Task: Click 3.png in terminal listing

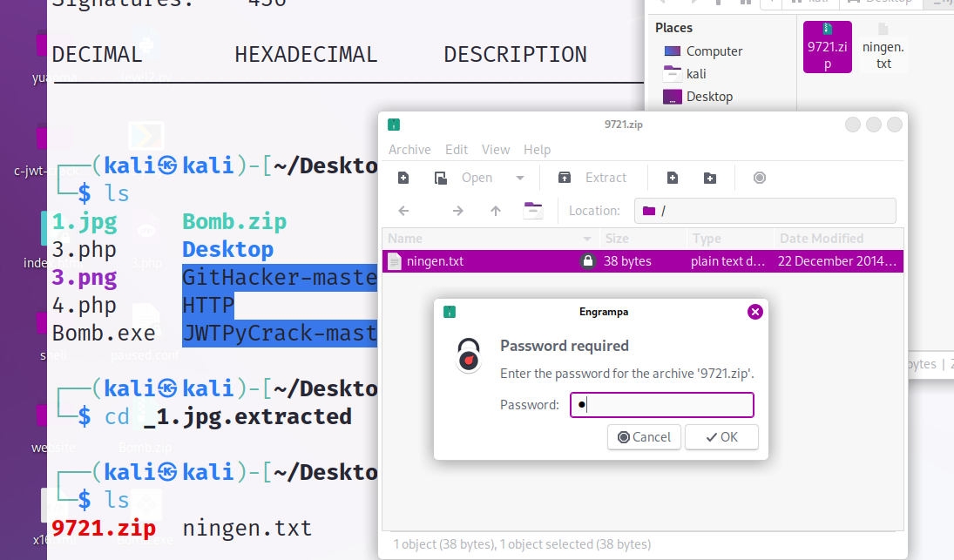Action: point(85,278)
